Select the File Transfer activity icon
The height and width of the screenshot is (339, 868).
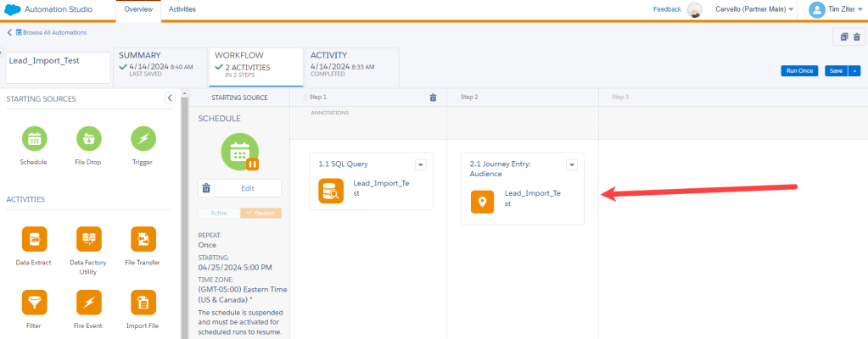coord(143,240)
